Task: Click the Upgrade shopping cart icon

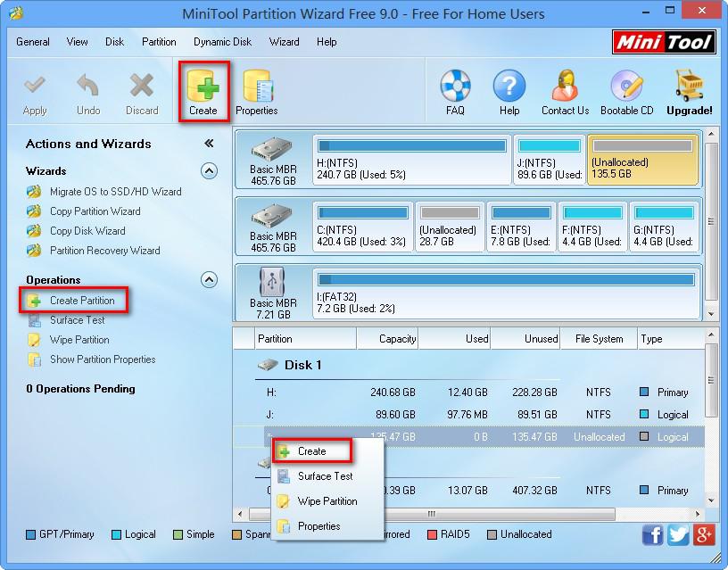Action: click(x=689, y=89)
